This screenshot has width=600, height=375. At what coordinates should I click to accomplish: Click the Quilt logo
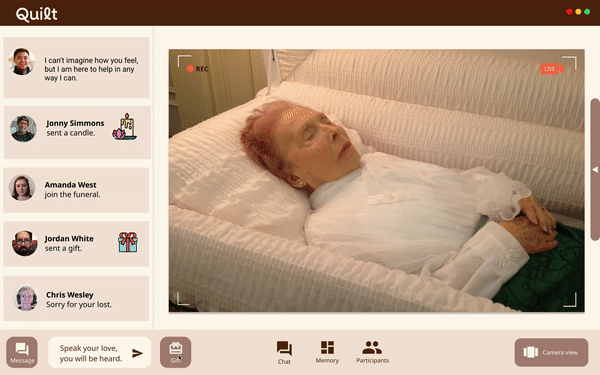(x=36, y=14)
